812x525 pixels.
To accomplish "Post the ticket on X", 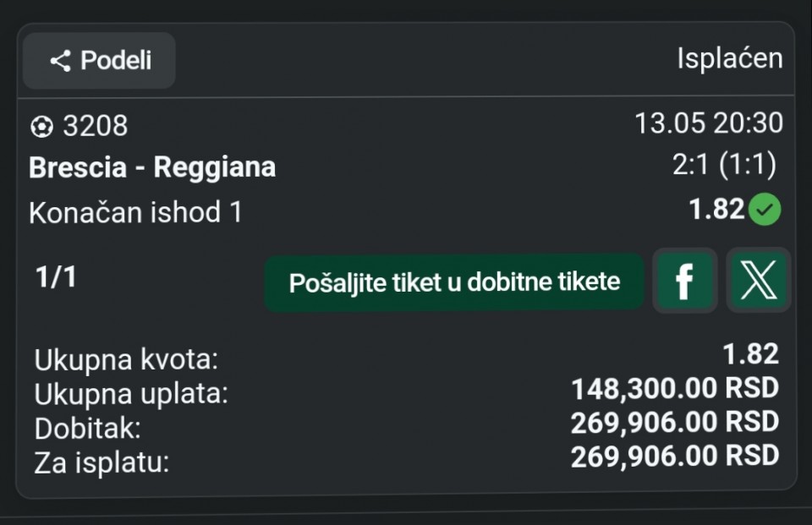I will [x=759, y=281].
